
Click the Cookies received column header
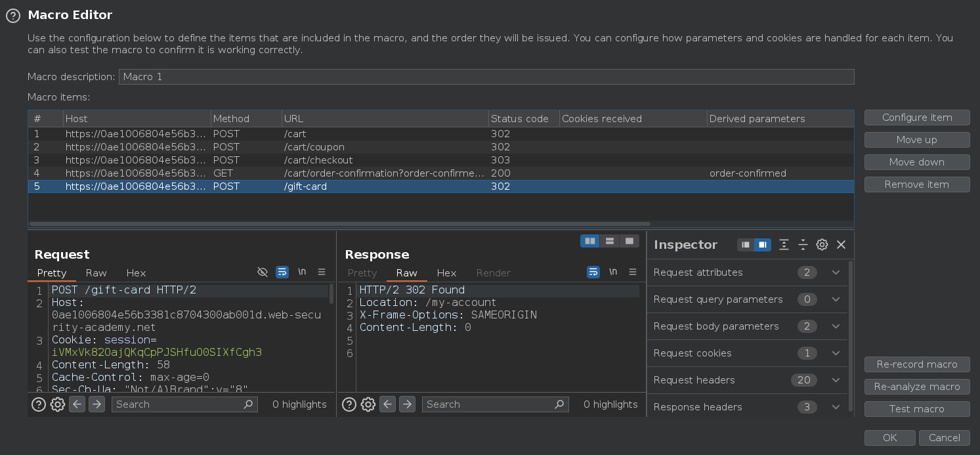633,119
